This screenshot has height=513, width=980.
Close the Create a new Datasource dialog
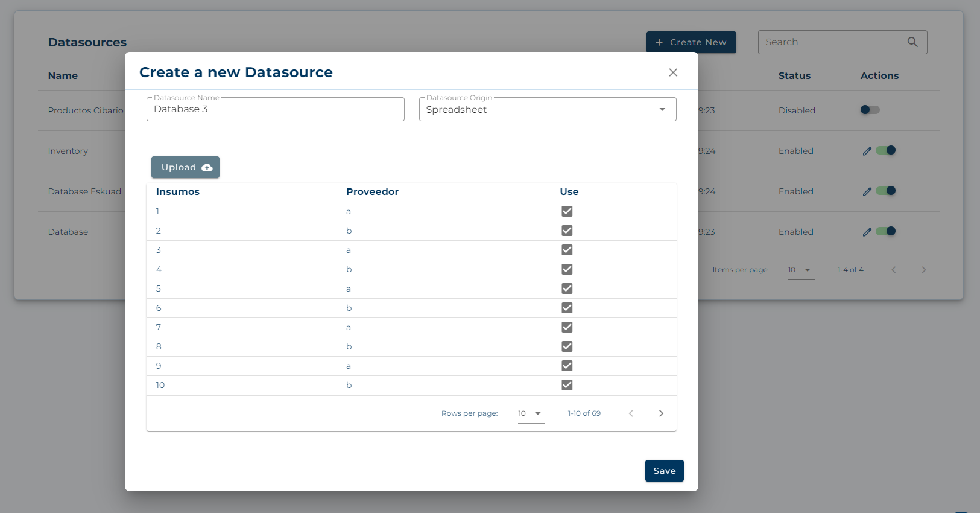tap(673, 72)
